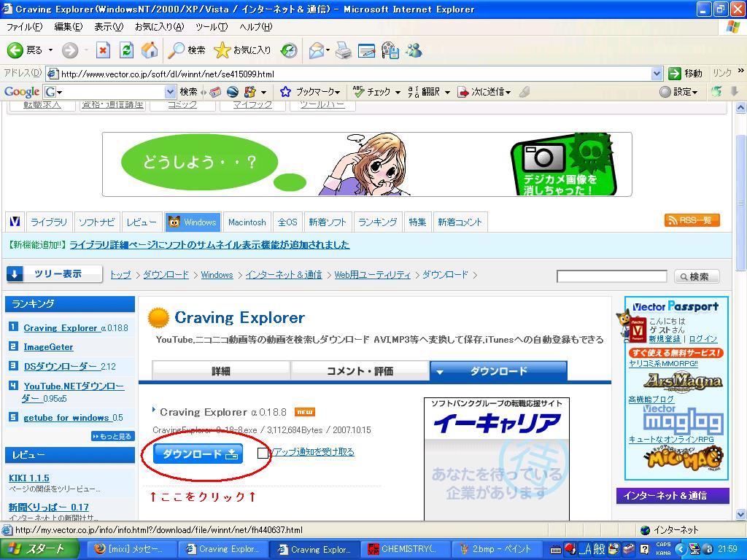
Task: Click the Vector site search input field
Action: point(611,276)
